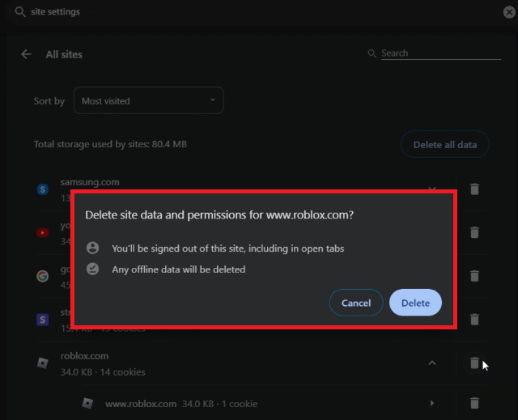
Task: Collapse the roblox.com group chevron
Action: click(x=432, y=363)
